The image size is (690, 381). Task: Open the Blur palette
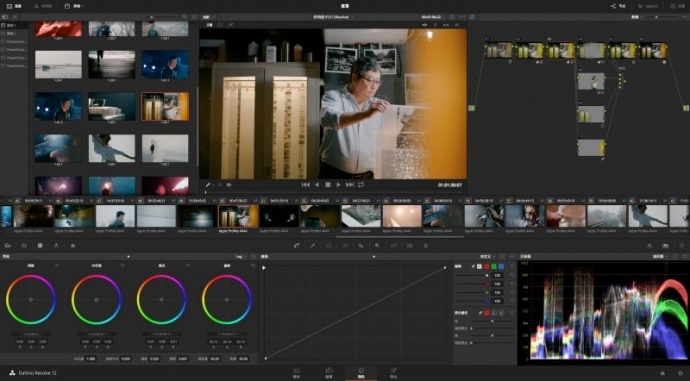[361, 245]
